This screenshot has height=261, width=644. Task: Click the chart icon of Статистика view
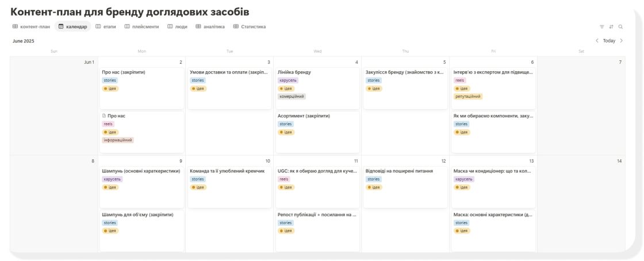[x=236, y=26]
